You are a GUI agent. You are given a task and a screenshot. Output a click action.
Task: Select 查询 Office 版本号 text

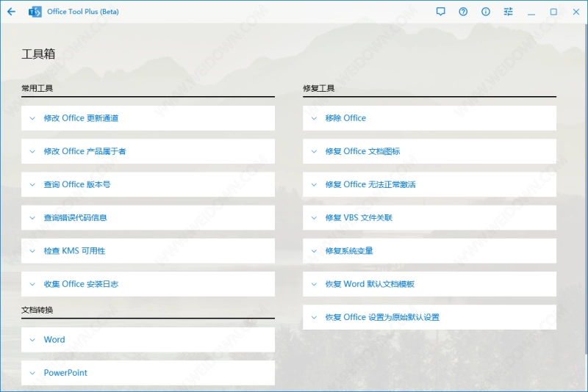(77, 184)
